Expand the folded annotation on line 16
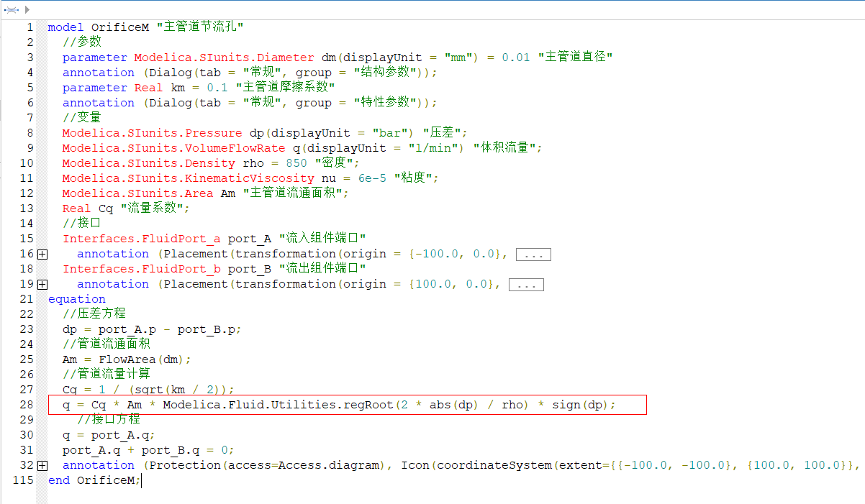Screen dimensions: 865x504 42,254
